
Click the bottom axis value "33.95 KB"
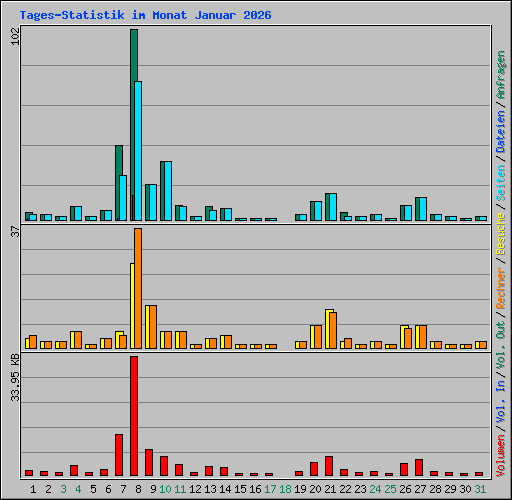click(15, 377)
